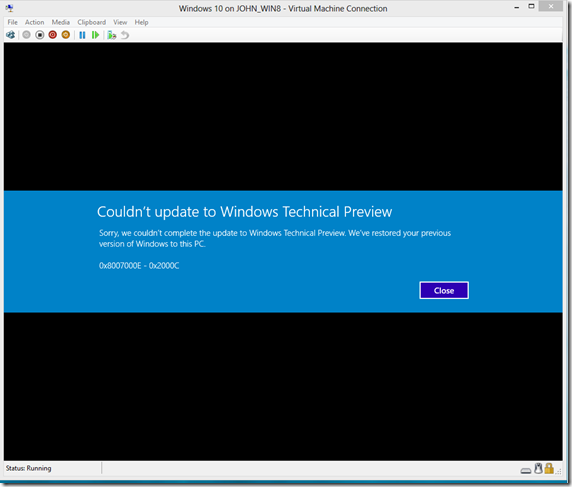Viewport: 572px width, 487px height.
Task: Click the 'Couldn't update to Windows Technical Preview' heading
Action: 245,212
